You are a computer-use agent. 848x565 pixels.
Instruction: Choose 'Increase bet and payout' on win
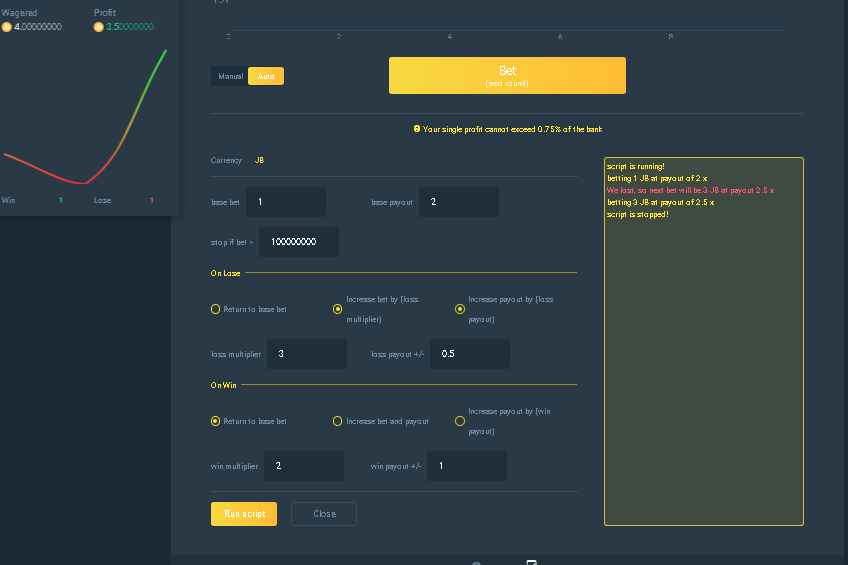tap(338, 422)
